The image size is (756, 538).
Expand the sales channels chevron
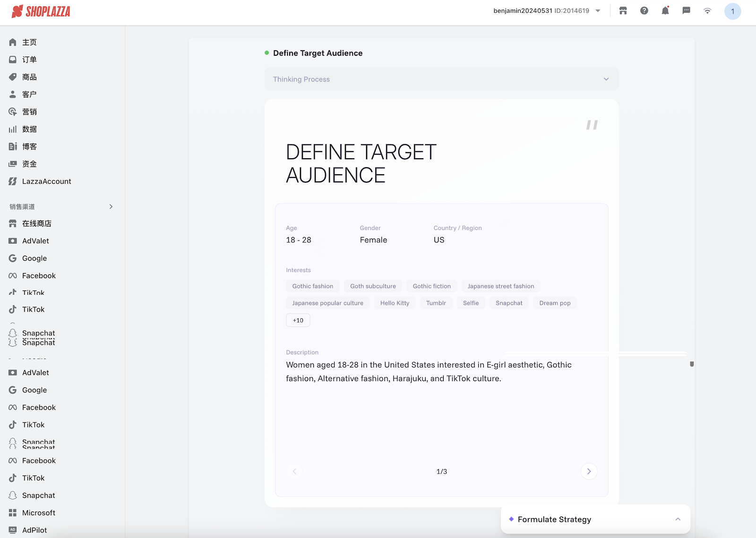111,206
